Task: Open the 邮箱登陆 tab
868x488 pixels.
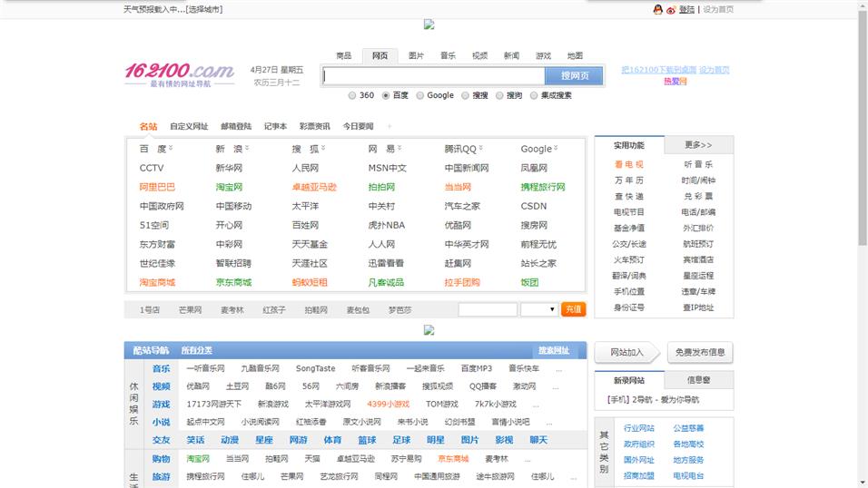Action: click(x=236, y=126)
